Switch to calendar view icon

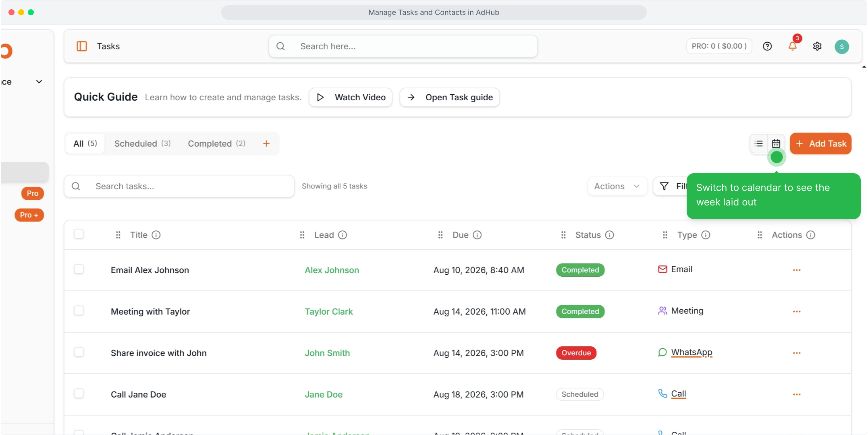(x=776, y=143)
